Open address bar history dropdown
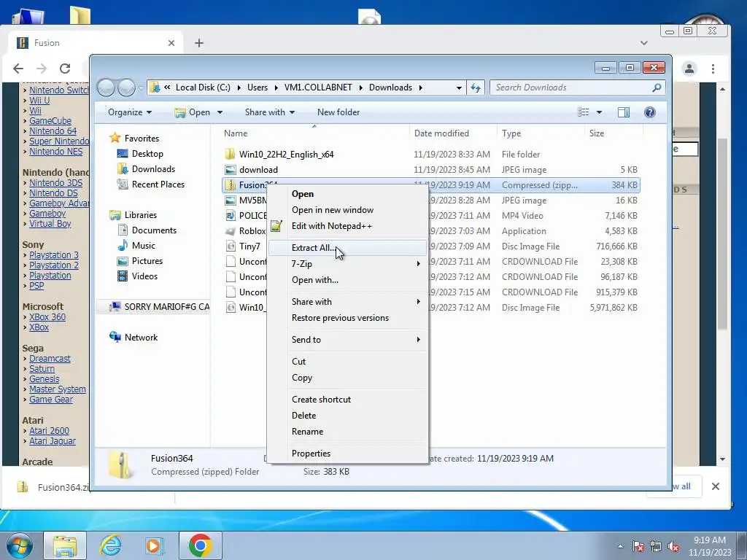The height and width of the screenshot is (560, 747). (459, 87)
